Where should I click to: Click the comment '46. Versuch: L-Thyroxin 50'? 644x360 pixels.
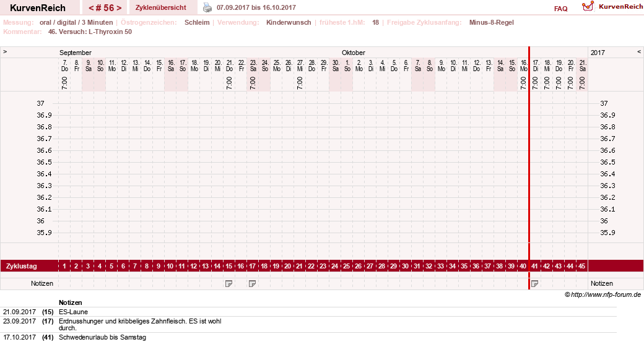(90, 32)
